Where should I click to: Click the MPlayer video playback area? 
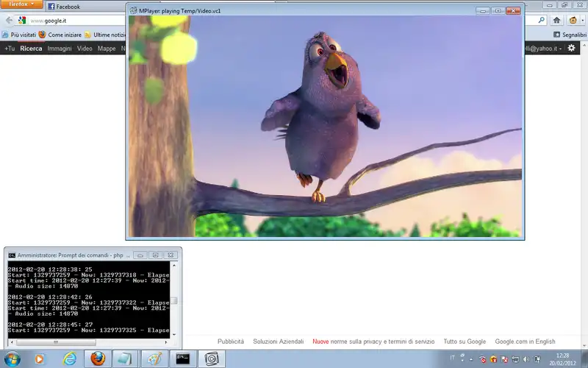coord(325,126)
